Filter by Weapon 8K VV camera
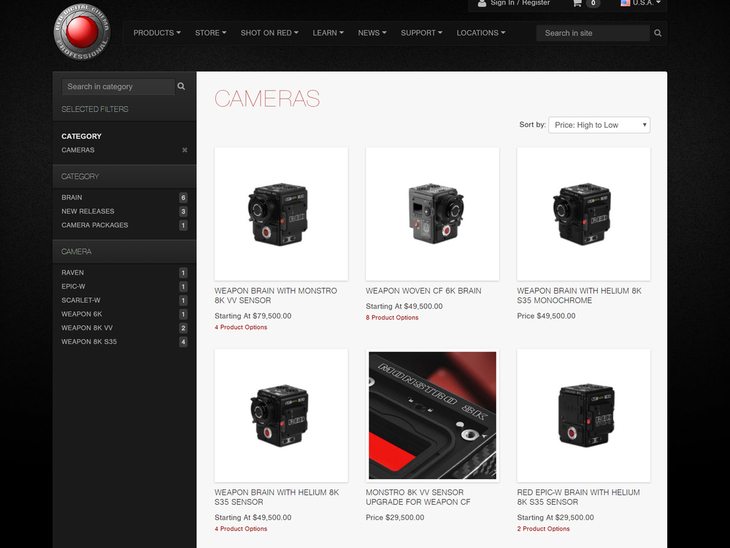The height and width of the screenshot is (548, 730). (x=87, y=328)
